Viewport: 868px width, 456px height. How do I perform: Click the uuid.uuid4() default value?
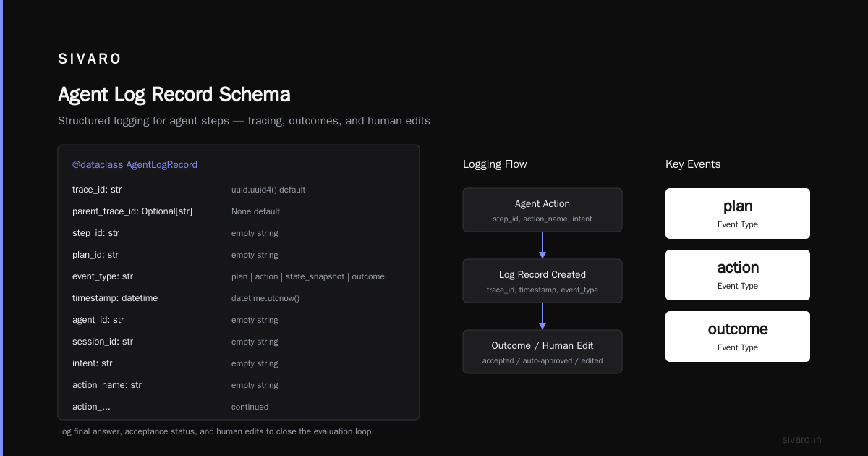pos(268,190)
